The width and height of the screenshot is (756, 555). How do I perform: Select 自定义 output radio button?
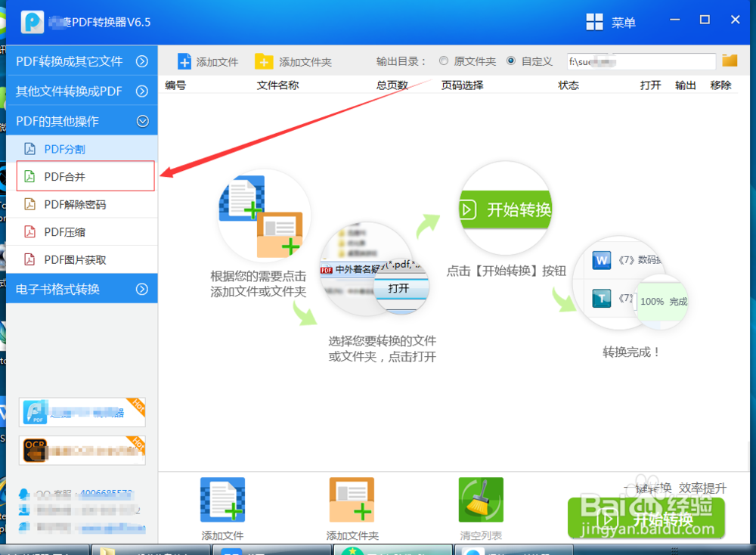511,60
